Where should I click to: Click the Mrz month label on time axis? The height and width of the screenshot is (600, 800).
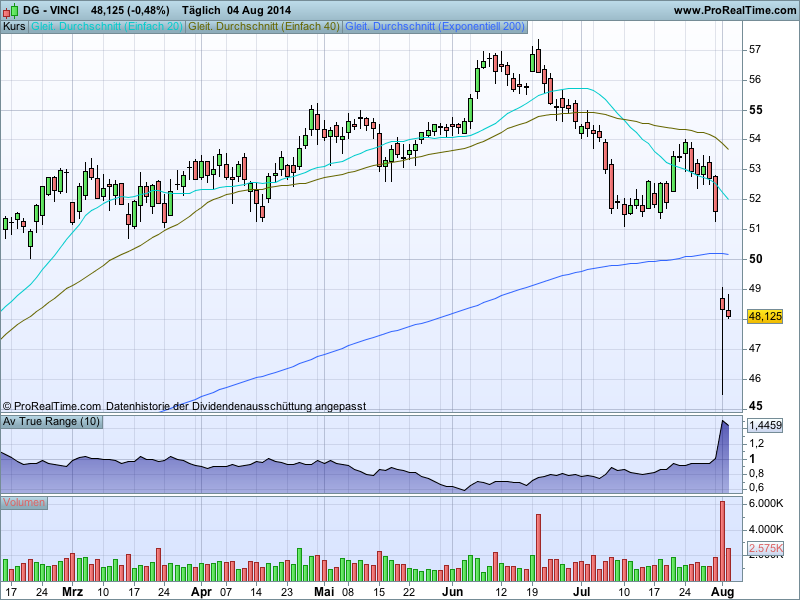(72, 592)
